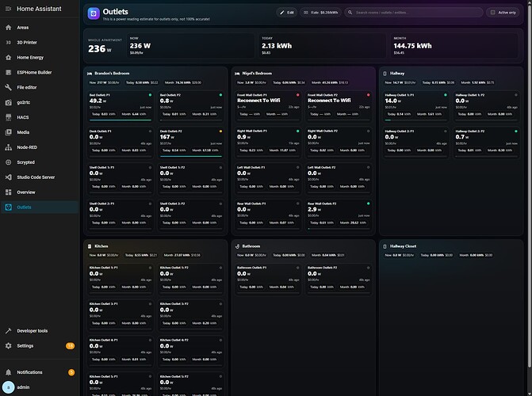Open HACS from the sidebar
The height and width of the screenshot is (396, 532).
click(x=9, y=117)
